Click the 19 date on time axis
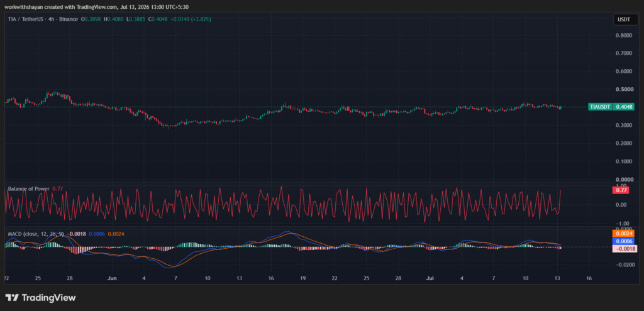644x311 pixels. (303, 278)
